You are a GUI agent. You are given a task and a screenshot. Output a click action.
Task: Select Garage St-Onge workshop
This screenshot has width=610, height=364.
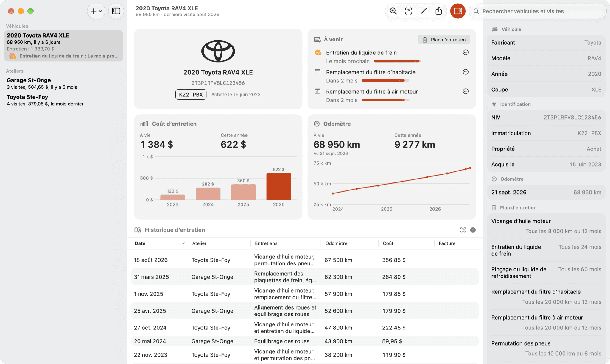pyautogui.click(x=63, y=83)
